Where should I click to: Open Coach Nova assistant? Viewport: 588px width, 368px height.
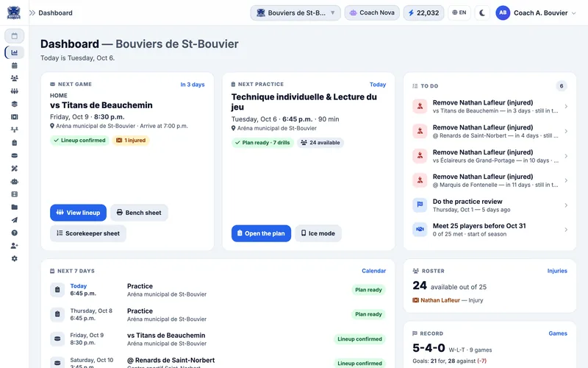pos(372,13)
